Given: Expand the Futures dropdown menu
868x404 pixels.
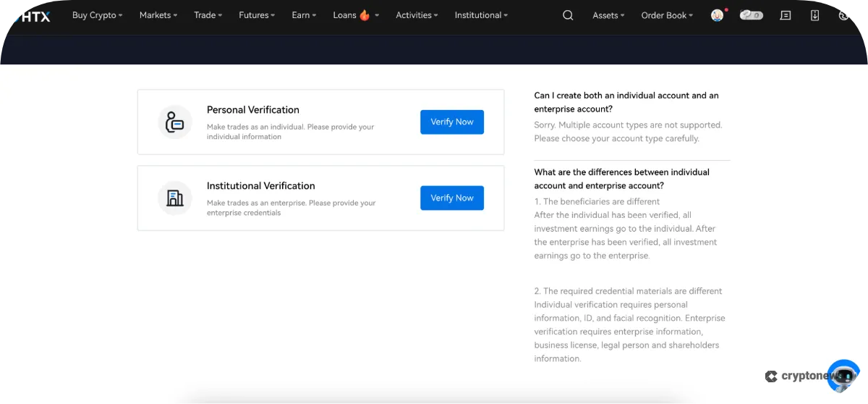Looking at the screenshot, I should point(257,15).
